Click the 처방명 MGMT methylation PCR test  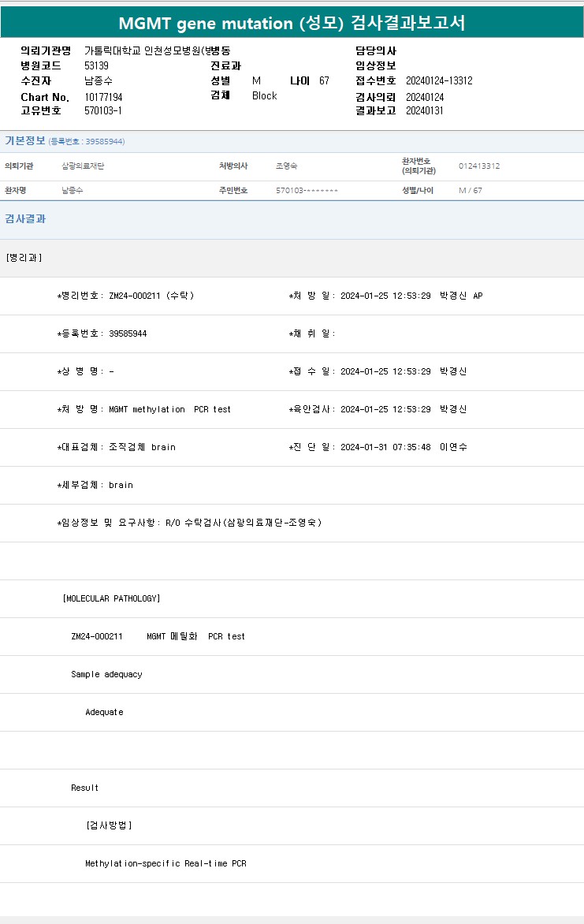pos(144,409)
